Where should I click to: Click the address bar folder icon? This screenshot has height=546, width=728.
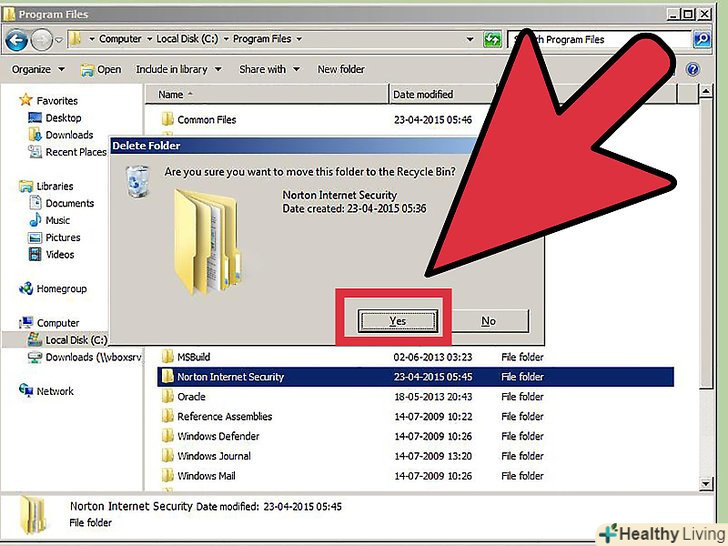[x=75, y=39]
